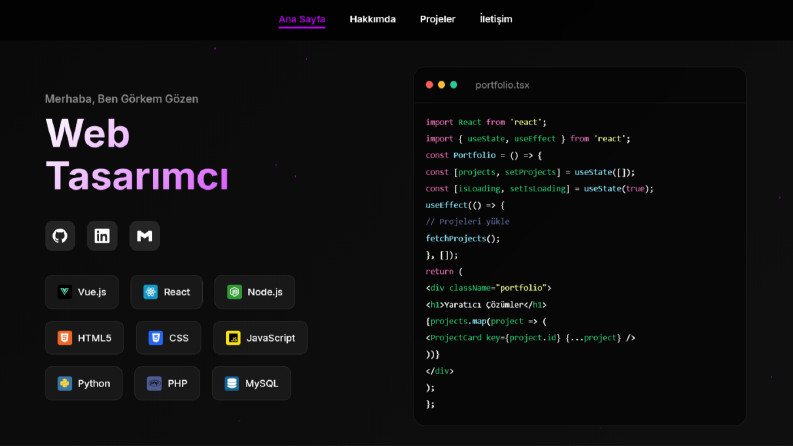Click the 'Yaratıcı Çözümler' h1 code line

tap(486, 305)
